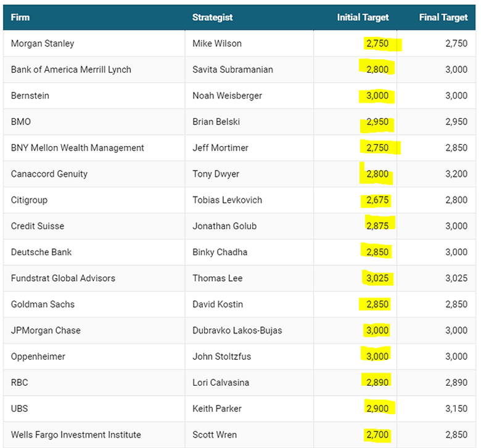The image size is (481, 448).
Task: Click strategist name Tobias Levkovich
Action: click(x=227, y=200)
